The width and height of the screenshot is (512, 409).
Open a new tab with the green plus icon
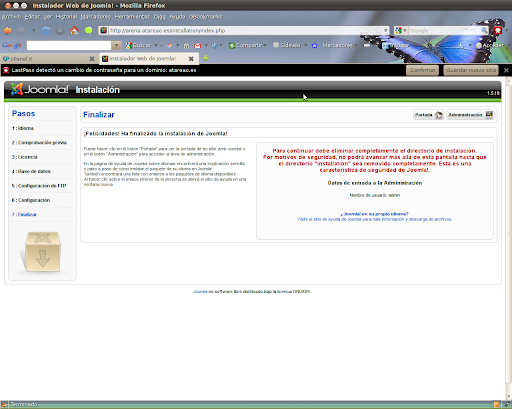click(206, 58)
